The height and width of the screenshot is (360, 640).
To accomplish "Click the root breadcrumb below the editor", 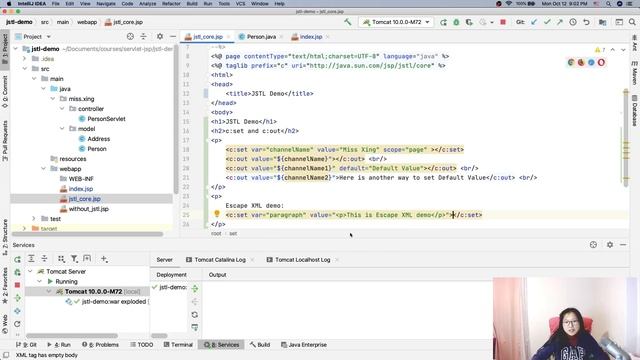I will tap(216, 233).
